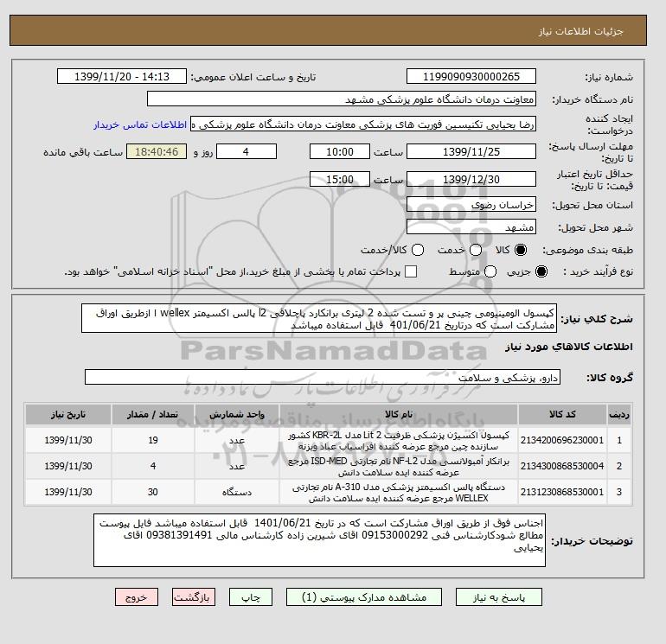Click the pulse oximeter A-310 item name

(399, 493)
